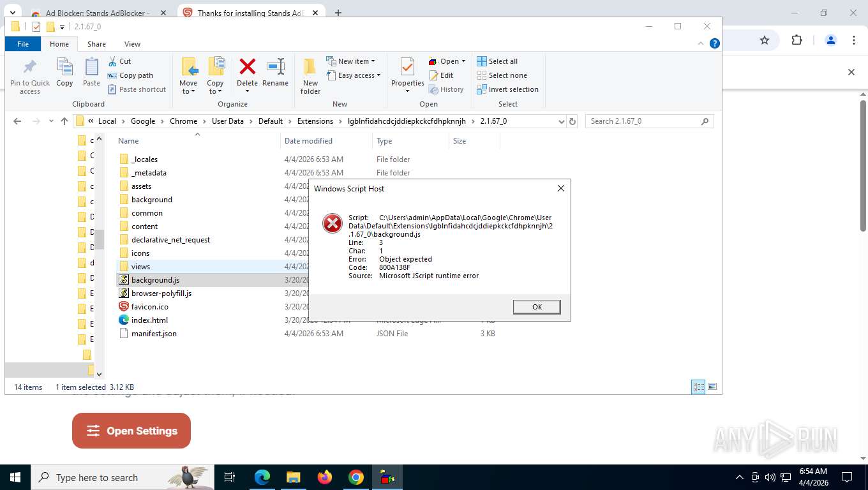868x490 pixels.
Task: Switch to Large icons view layout
Action: 712,387
